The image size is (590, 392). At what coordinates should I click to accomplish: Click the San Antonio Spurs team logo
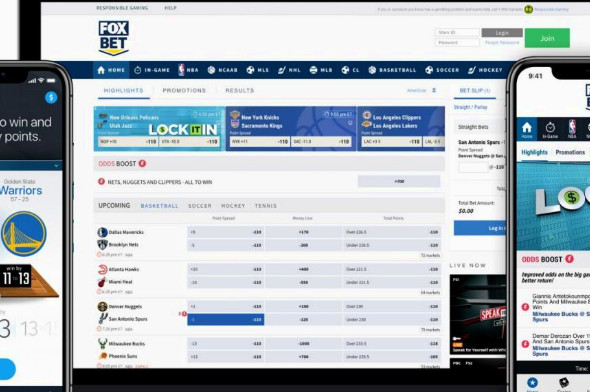pos(102,319)
